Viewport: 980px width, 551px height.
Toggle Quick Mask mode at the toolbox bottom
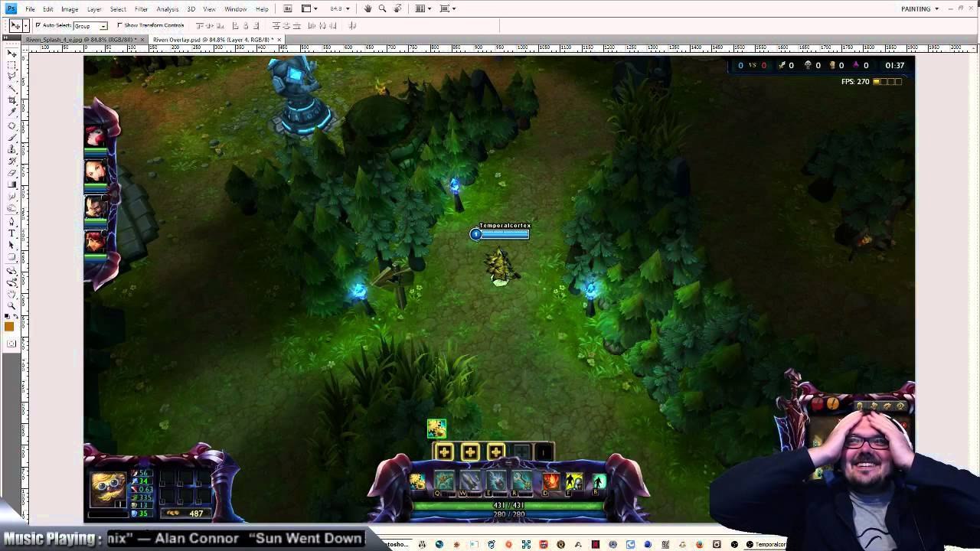11,344
